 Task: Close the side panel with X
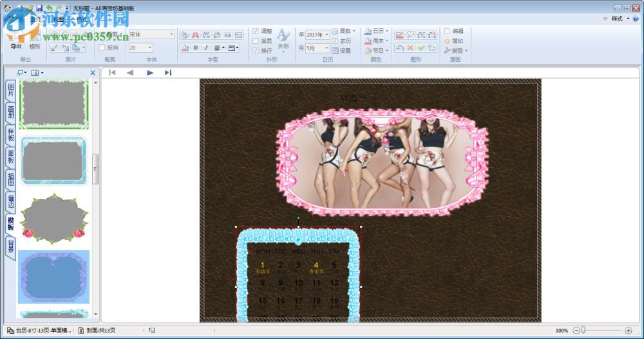(93, 73)
